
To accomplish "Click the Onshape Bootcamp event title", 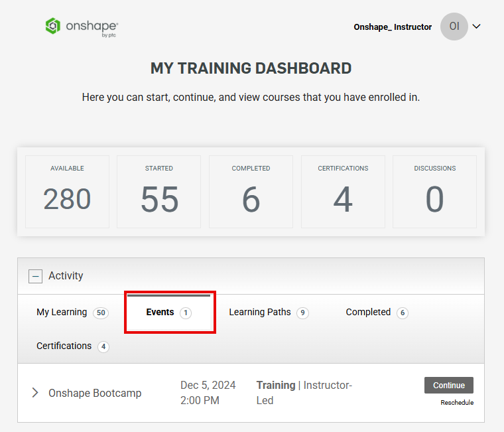I will click(95, 393).
